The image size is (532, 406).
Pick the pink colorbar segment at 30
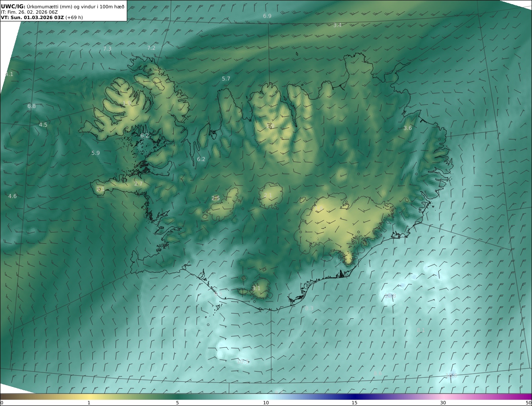click(x=443, y=397)
